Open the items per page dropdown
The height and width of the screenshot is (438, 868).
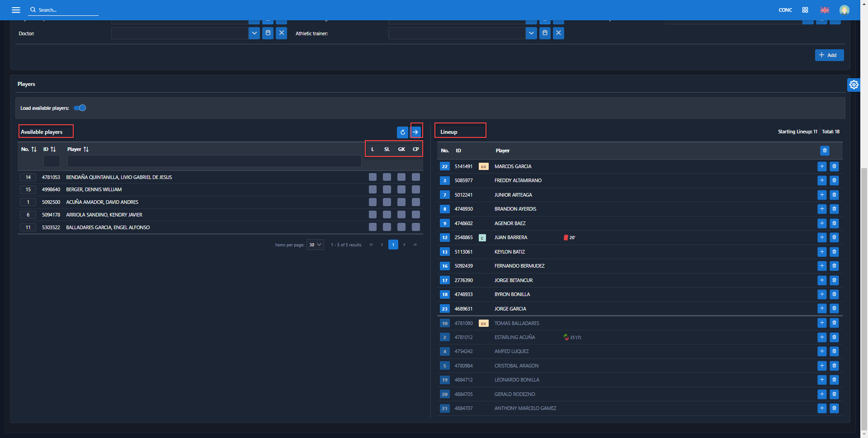click(315, 245)
